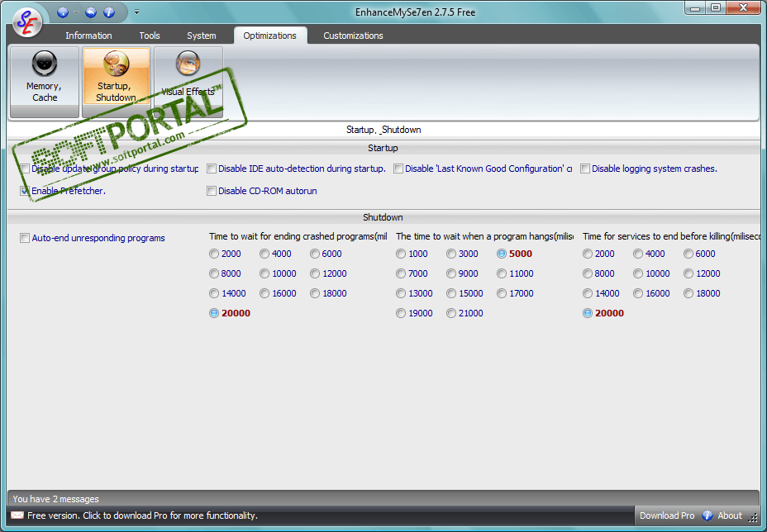
Task: Select 20000 for services end time
Action: tap(603, 313)
